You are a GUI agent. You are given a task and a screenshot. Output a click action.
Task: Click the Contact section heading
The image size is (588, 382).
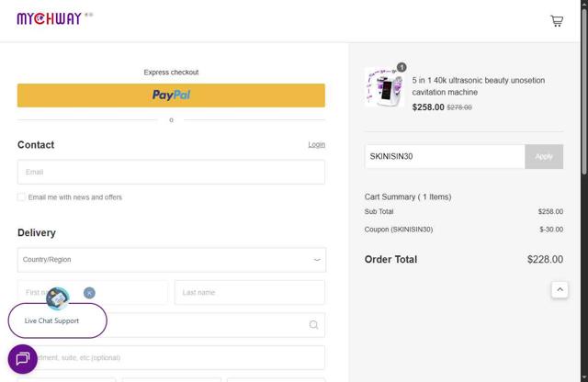pos(36,145)
